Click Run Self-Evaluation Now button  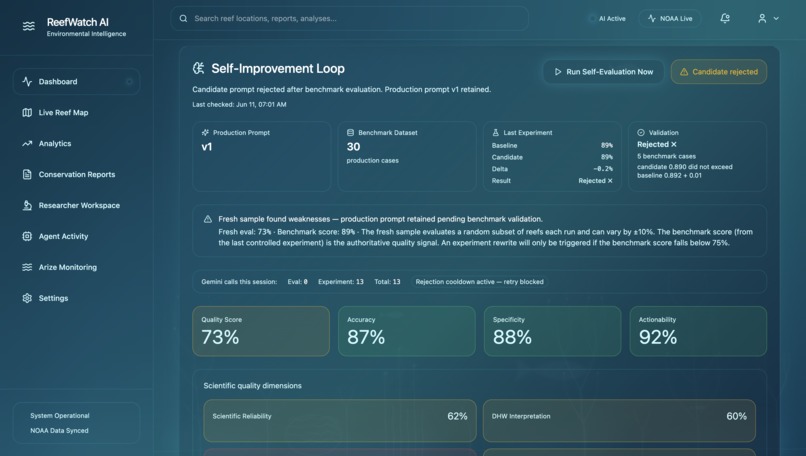click(603, 72)
